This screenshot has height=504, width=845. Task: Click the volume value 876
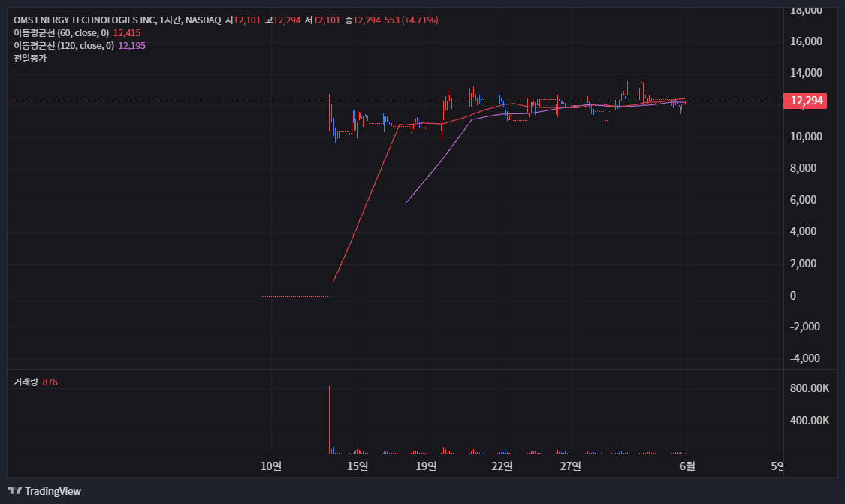point(50,382)
